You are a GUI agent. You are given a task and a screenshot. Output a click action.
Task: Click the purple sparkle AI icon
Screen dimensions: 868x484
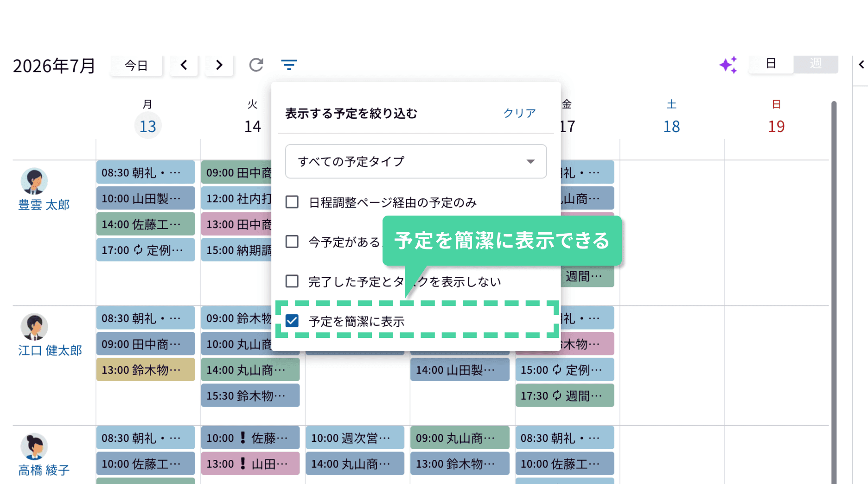point(728,65)
